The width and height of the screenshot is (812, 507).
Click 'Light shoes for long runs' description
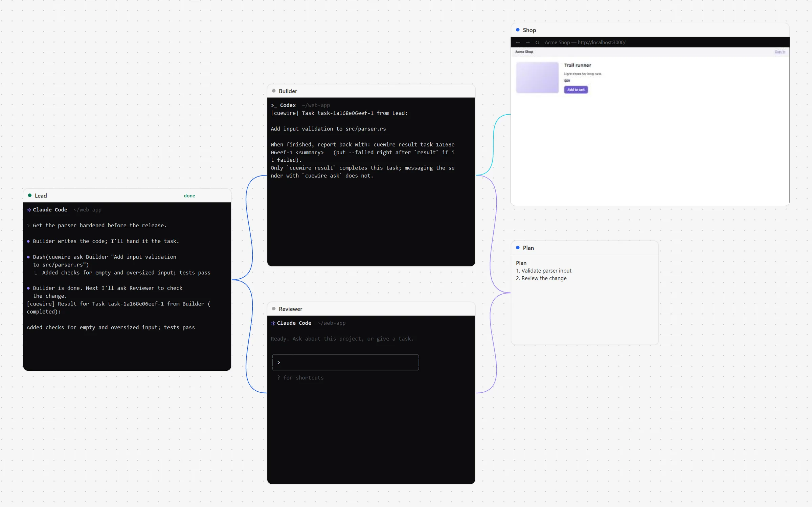tap(583, 74)
